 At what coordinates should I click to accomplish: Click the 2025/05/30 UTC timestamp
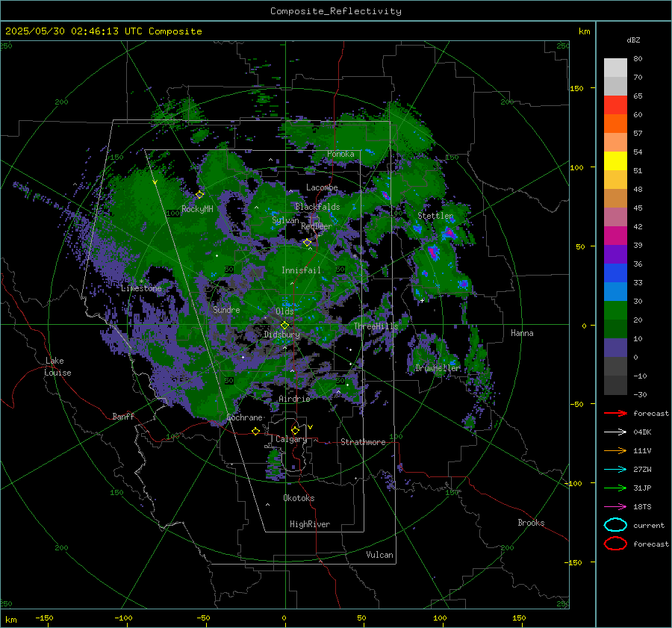coord(103,31)
